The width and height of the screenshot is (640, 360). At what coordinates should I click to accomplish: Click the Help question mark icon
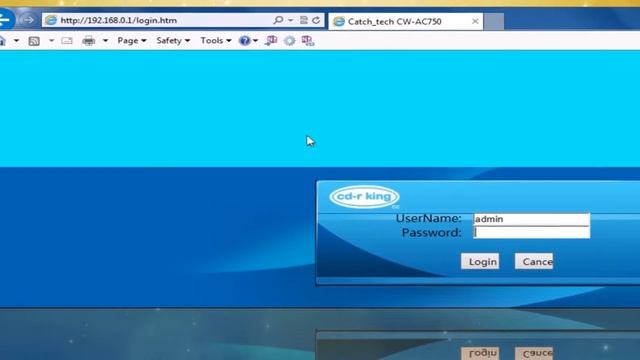click(x=244, y=41)
